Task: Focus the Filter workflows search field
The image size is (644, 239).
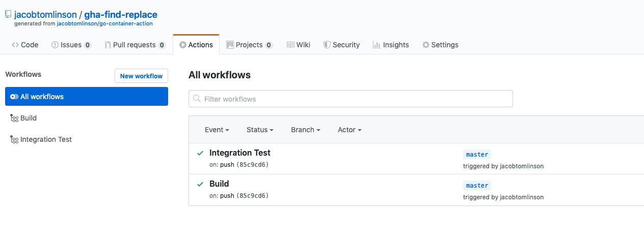Action: 351,99
